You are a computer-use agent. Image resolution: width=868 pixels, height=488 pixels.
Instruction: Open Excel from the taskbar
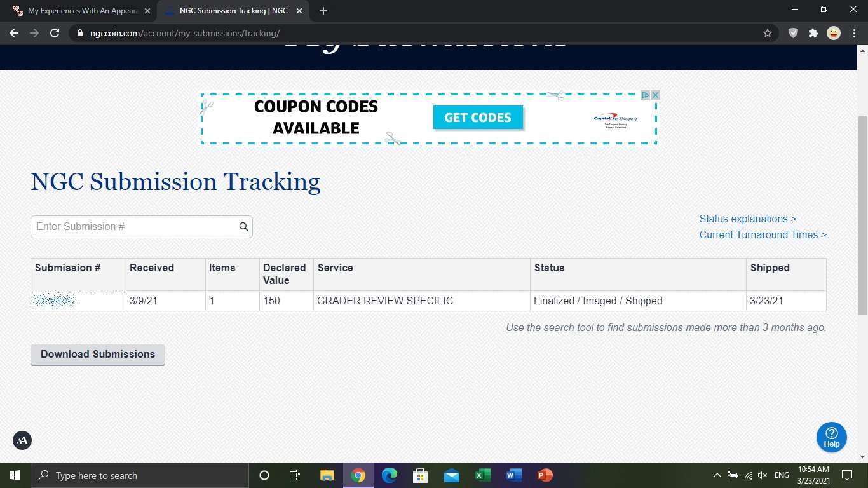(x=483, y=475)
